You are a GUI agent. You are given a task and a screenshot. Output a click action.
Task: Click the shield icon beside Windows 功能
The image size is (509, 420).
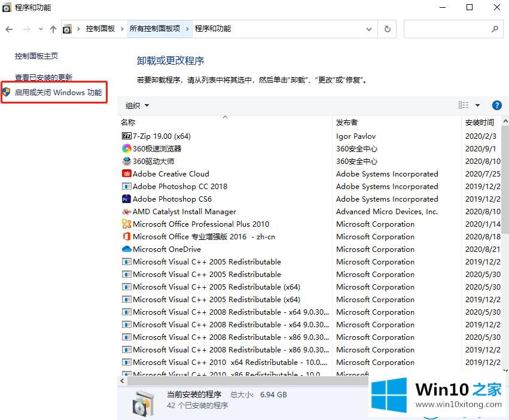[x=7, y=92]
